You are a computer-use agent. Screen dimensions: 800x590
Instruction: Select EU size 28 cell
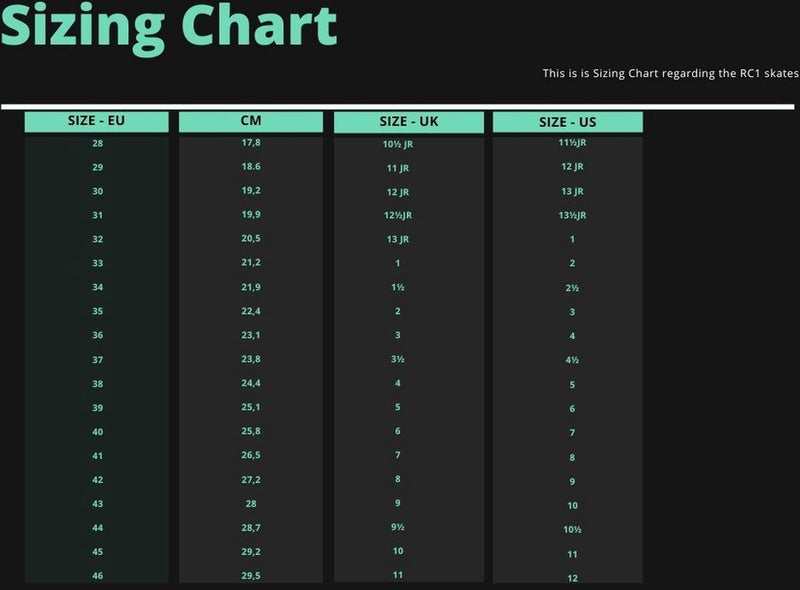97,143
